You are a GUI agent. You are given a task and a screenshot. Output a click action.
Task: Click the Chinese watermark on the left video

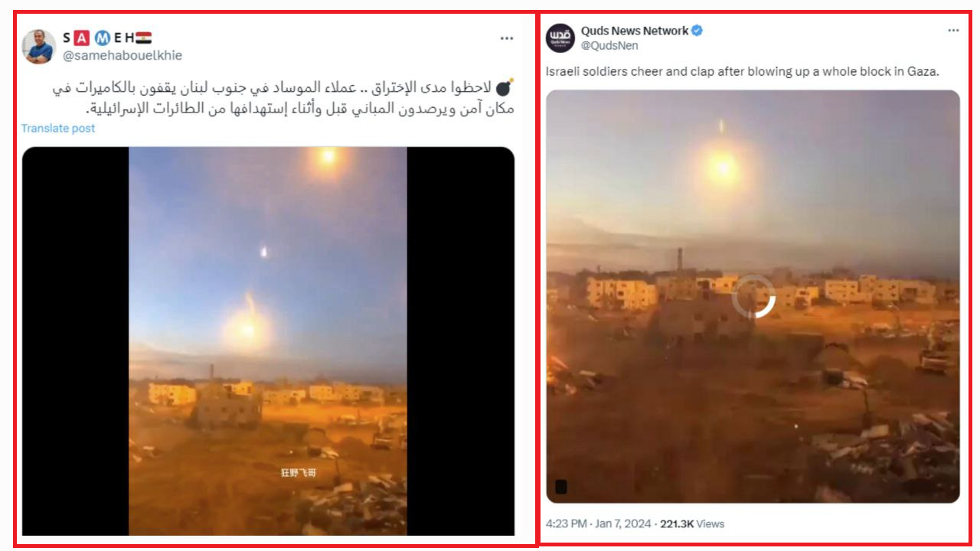(x=298, y=473)
